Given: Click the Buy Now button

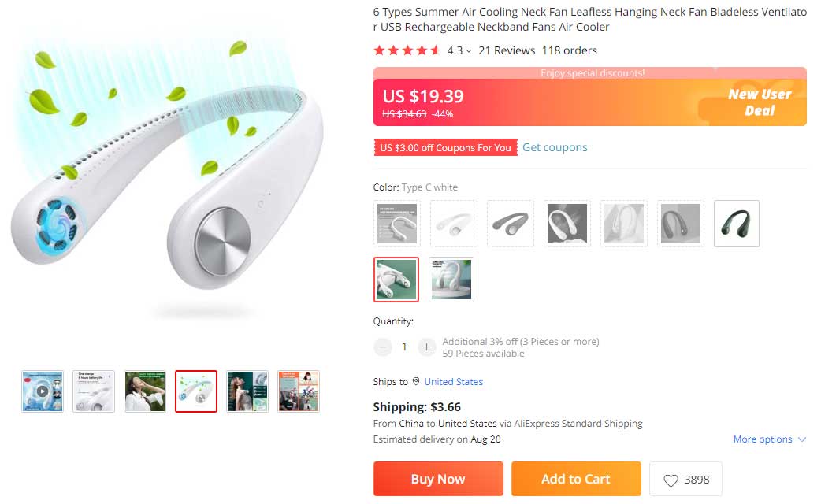Looking at the screenshot, I should [x=438, y=479].
